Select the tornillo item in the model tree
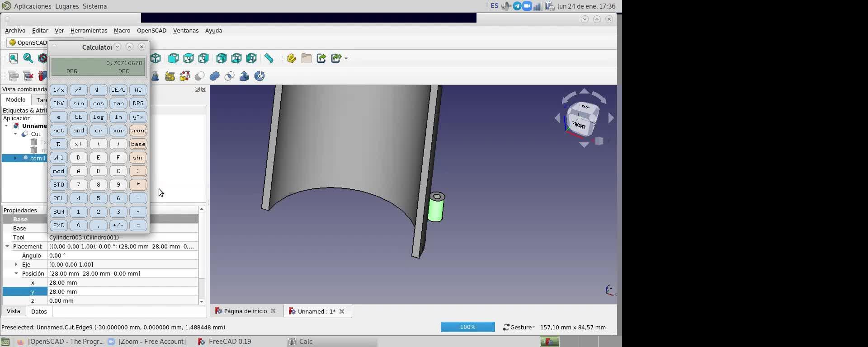The width and height of the screenshot is (868, 347). tap(38, 158)
